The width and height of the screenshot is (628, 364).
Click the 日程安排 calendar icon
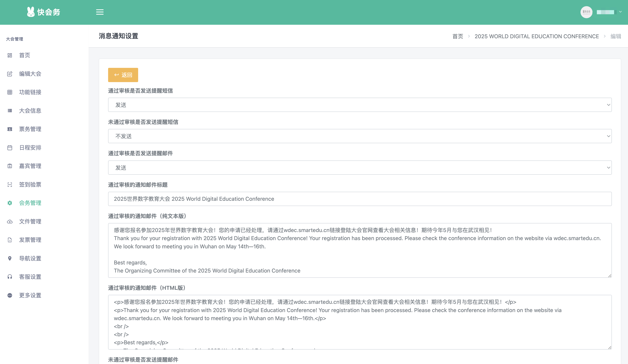10,148
